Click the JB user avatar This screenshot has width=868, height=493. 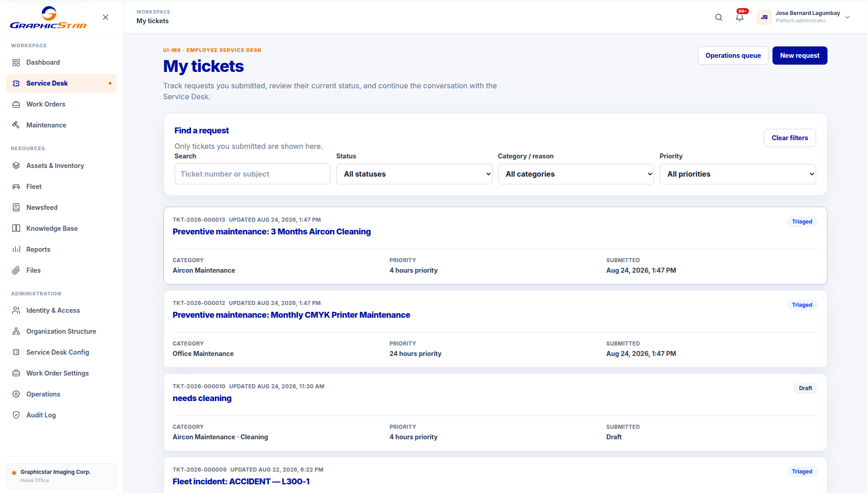[x=764, y=17]
